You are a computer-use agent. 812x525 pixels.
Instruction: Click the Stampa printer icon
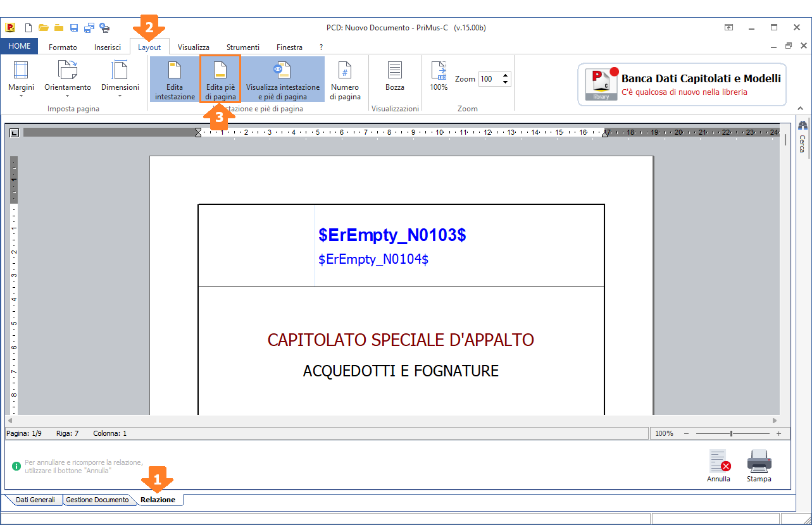tap(759, 463)
